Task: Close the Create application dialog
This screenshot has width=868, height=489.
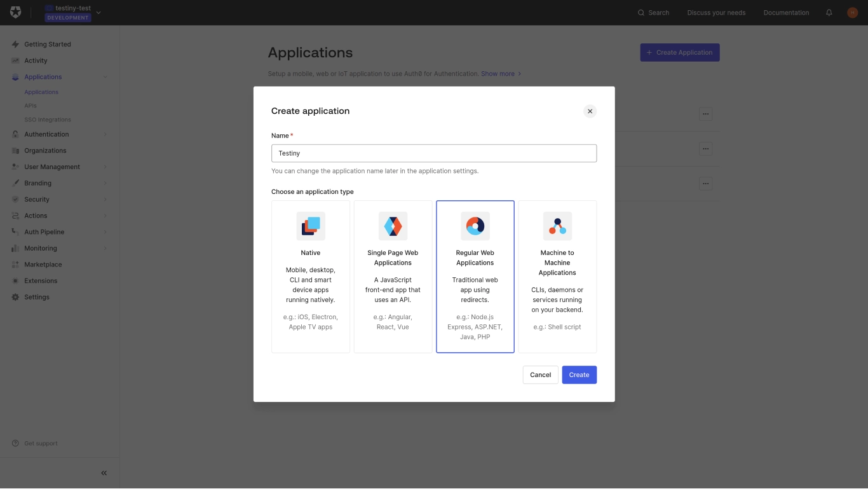Action: pos(590,111)
